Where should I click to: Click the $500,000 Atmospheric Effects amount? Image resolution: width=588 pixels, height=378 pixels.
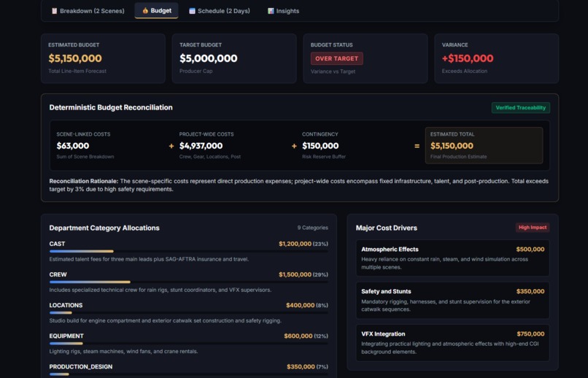point(530,250)
